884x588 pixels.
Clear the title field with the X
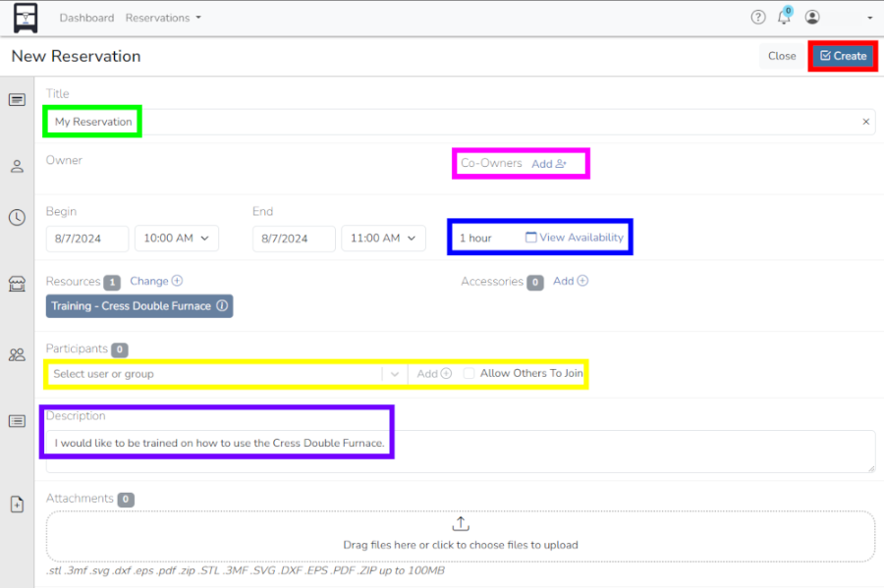[x=865, y=122]
